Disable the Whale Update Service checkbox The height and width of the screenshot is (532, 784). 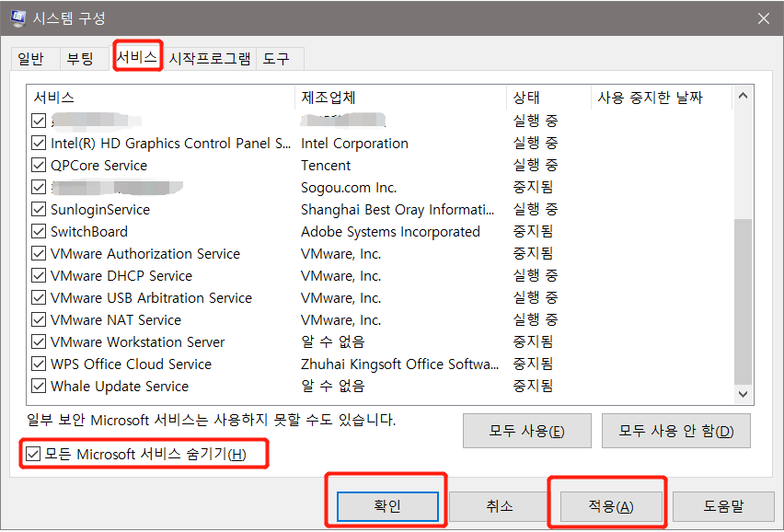38,386
